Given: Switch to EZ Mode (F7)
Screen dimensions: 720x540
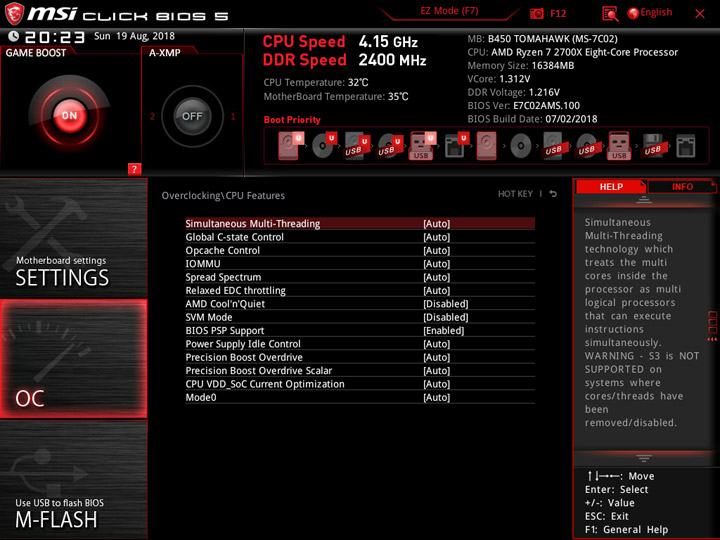Looking at the screenshot, I should pos(449,11).
